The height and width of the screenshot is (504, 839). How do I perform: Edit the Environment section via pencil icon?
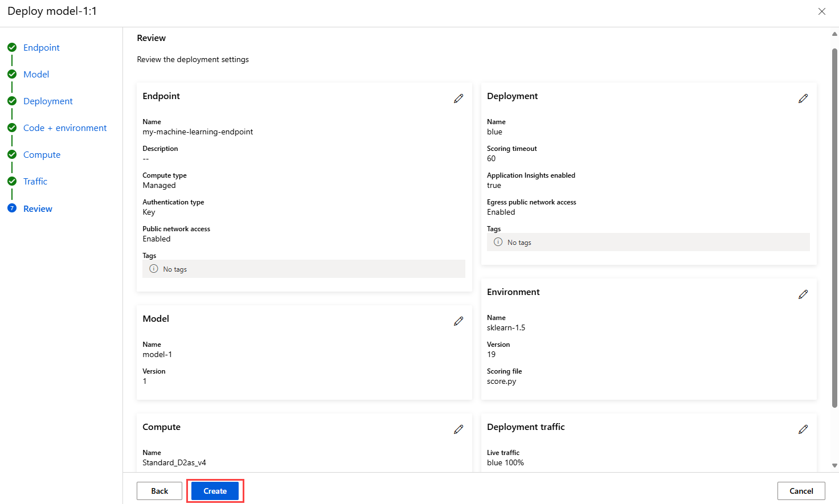click(803, 294)
